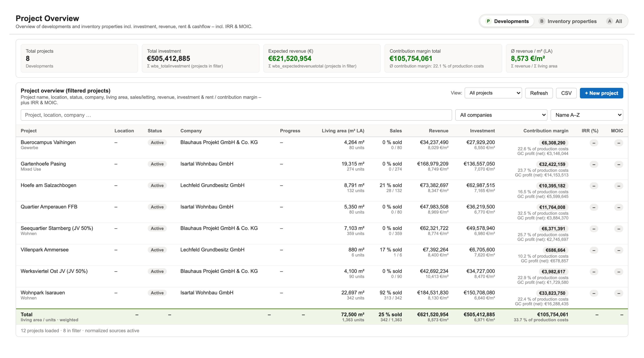
Task: Click the Location column header
Action: click(x=124, y=131)
